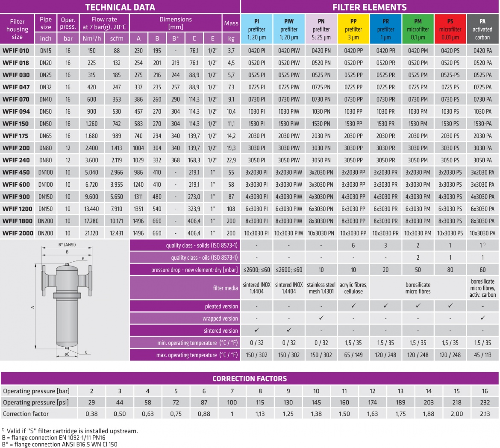Viewport: 500px width, 448px height.
Task: Click the '1,13' correction factor value
Action: click(260, 414)
